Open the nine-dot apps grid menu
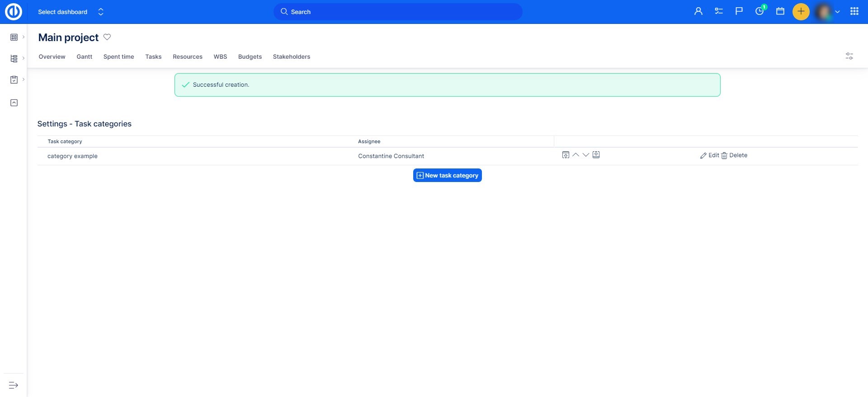 click(854, 11)
